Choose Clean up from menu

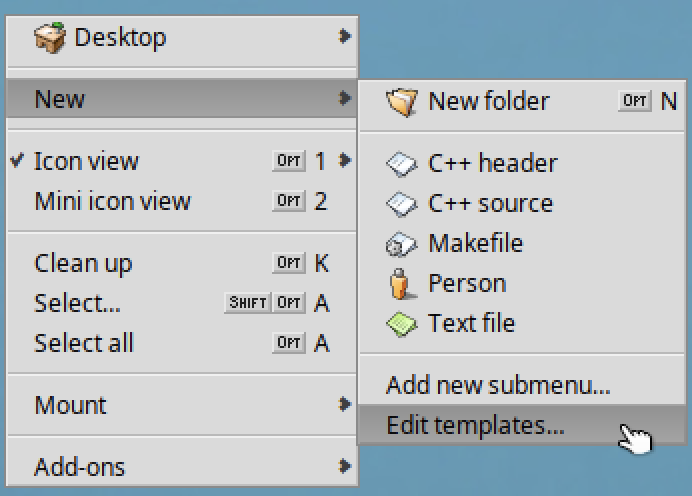click(182, 263)
